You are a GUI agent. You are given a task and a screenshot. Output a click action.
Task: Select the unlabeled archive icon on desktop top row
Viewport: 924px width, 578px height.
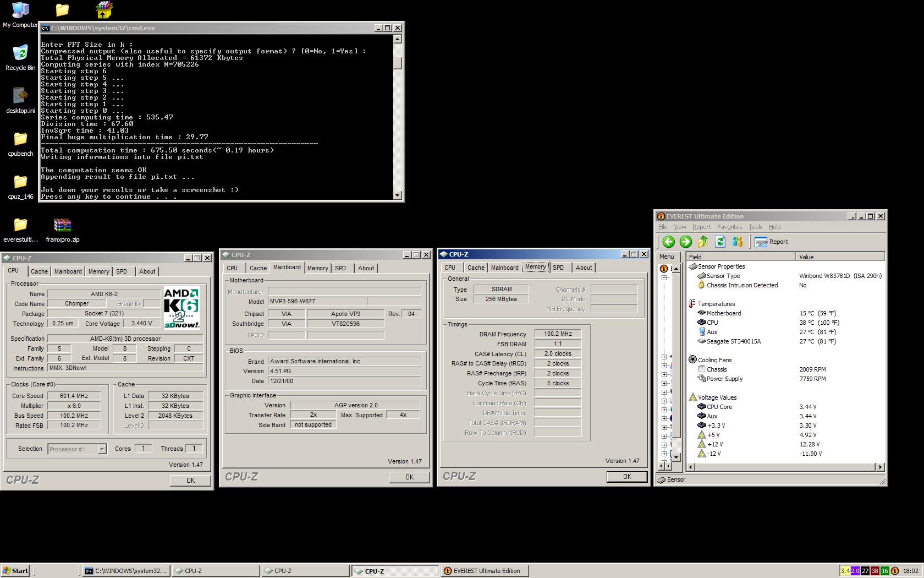104,9
